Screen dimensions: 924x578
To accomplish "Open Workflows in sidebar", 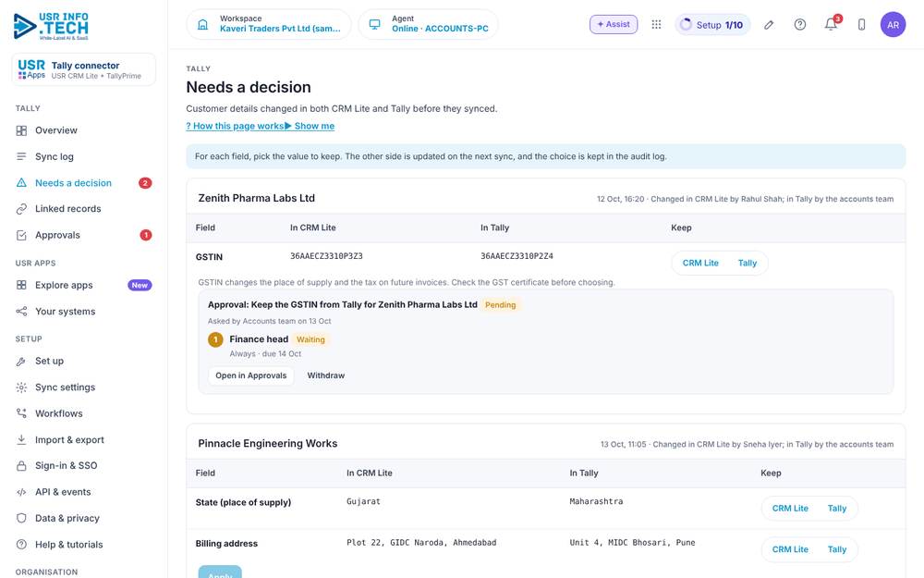I will [x=84, y=413].
